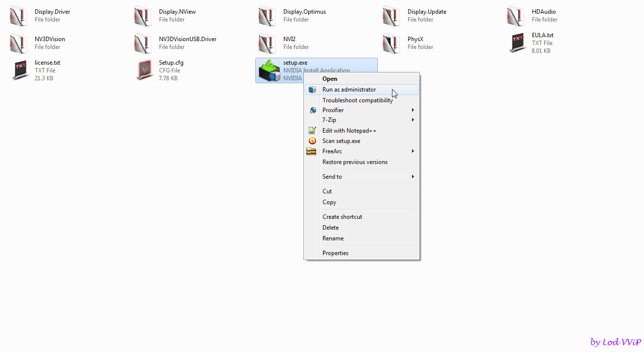The width and height of the screenshot is (644, 352).
Task: Select the PhysX folder icon
Action: (391, 44)
